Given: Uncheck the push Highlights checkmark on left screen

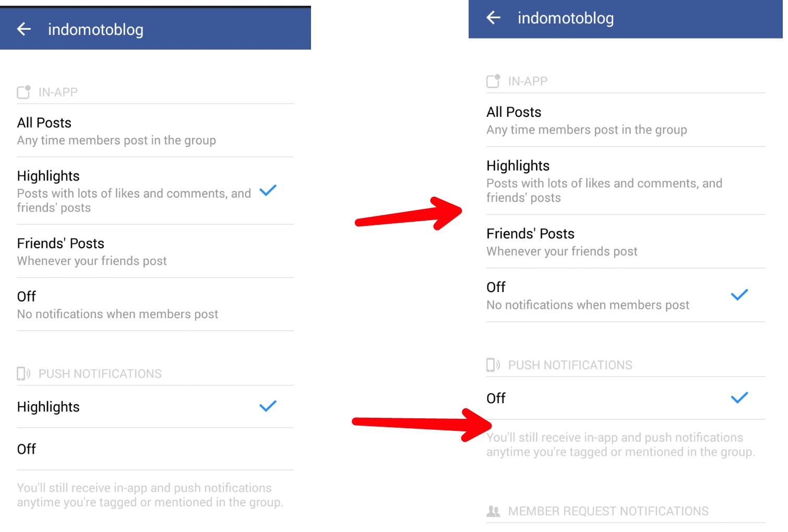Looking at the screenshot, I should 268,406.
